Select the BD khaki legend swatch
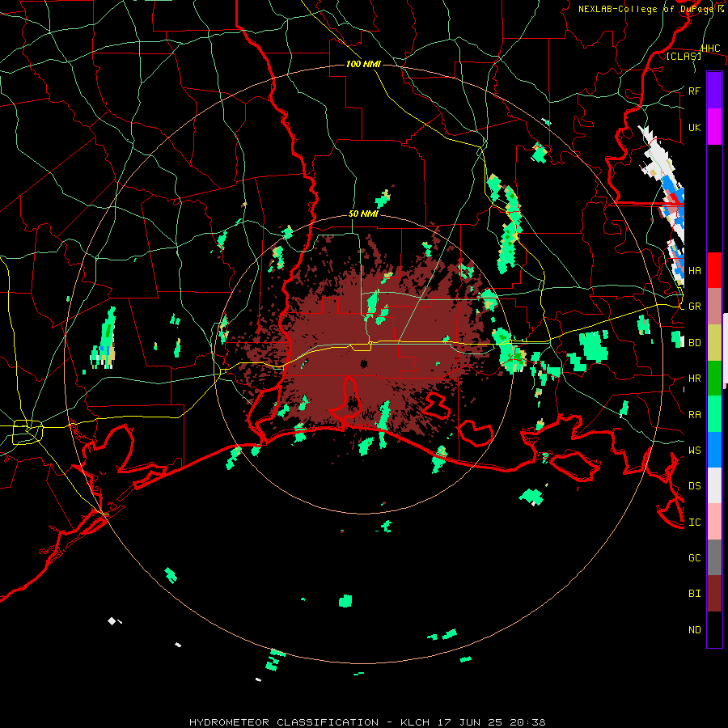 click(714, 343)
